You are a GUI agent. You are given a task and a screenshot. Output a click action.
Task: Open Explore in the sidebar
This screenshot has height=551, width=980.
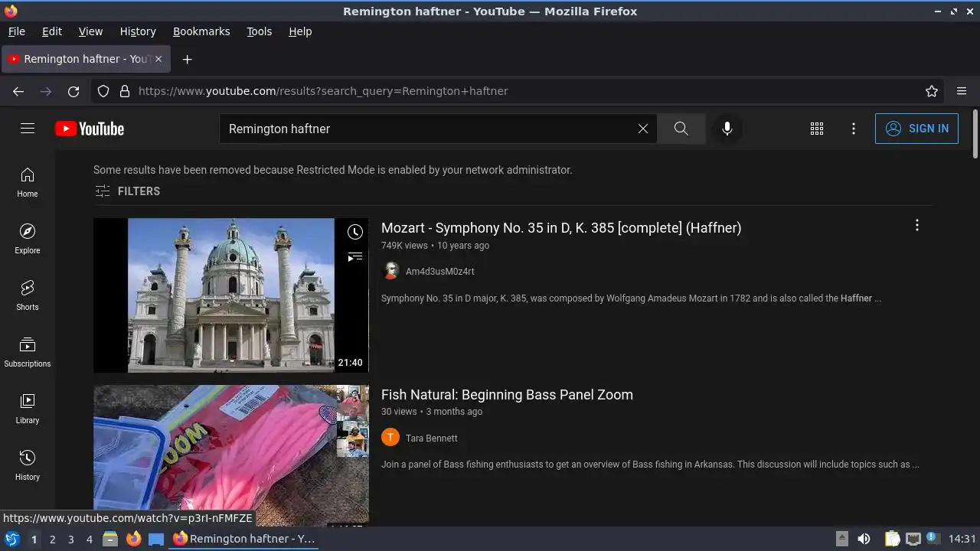pos(28,239)
